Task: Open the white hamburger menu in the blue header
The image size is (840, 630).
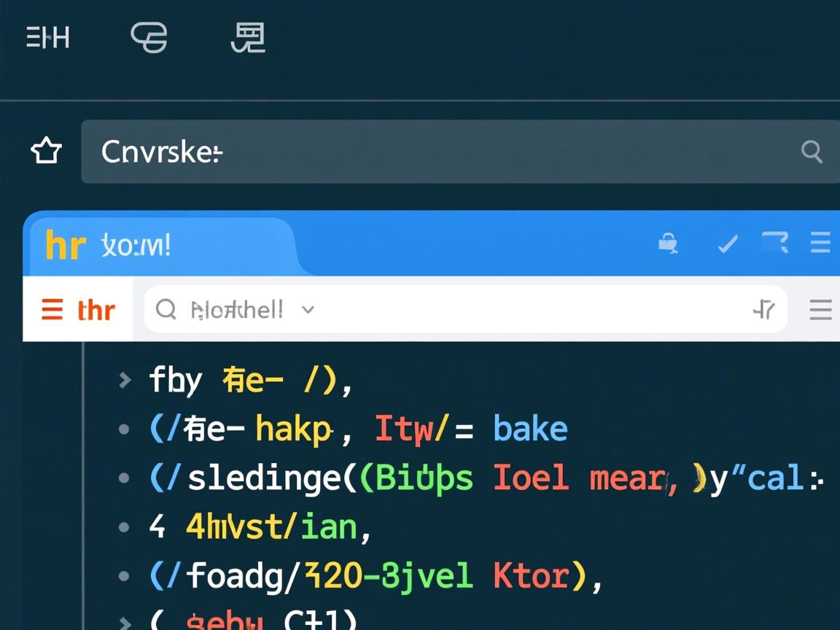Action: [x=820, y=244]
